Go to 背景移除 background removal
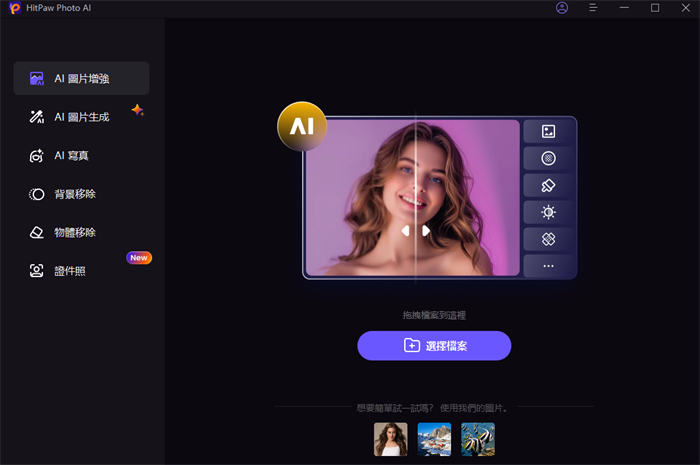700x465 pixels. pos(75,194)
